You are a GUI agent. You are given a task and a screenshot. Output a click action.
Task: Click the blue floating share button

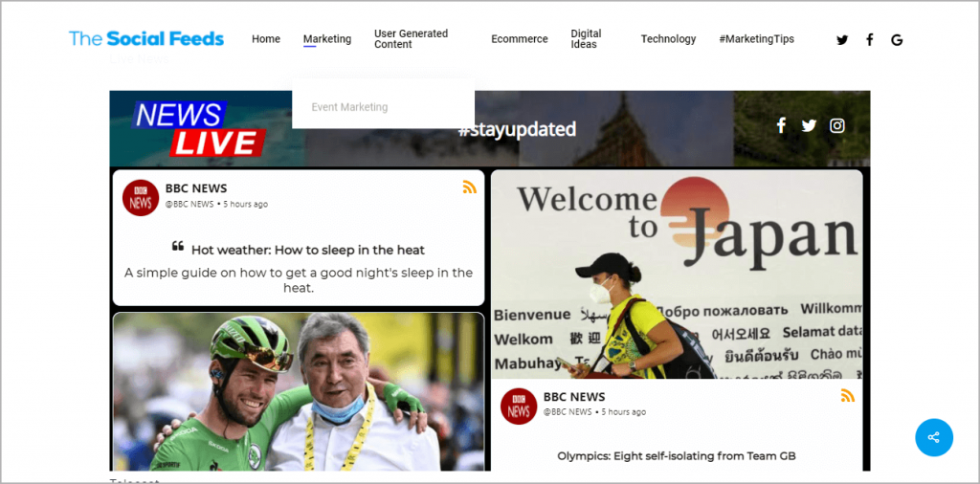(934, 437)
